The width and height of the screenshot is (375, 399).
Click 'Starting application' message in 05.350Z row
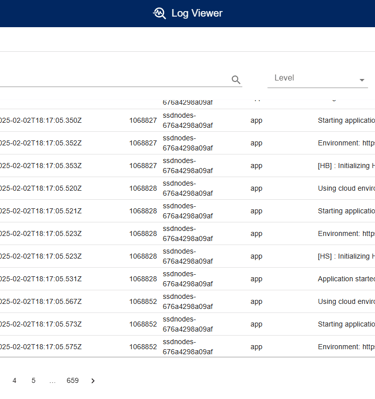(x=346, y=120)
